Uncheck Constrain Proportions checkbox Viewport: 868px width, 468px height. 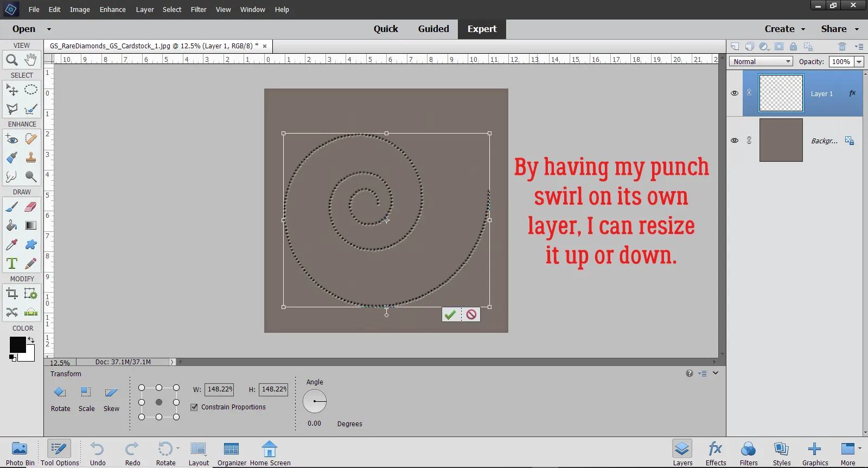click(x=194, y=407)
